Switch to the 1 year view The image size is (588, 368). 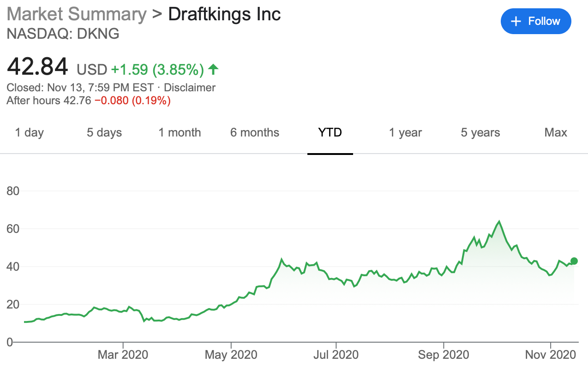click(405, 132)
